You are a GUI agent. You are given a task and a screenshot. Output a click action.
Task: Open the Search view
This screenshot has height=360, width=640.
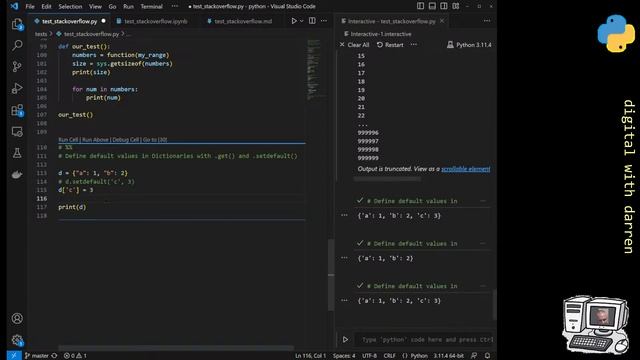tap(17, 45)
